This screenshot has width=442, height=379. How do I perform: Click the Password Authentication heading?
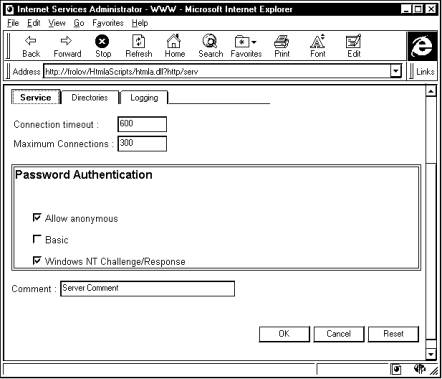coord(84,175)
